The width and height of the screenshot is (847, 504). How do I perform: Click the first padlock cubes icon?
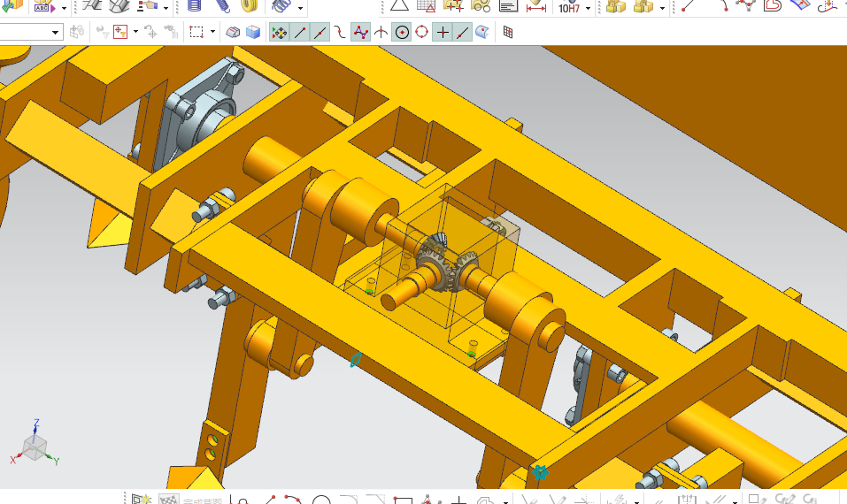point(616,6)
